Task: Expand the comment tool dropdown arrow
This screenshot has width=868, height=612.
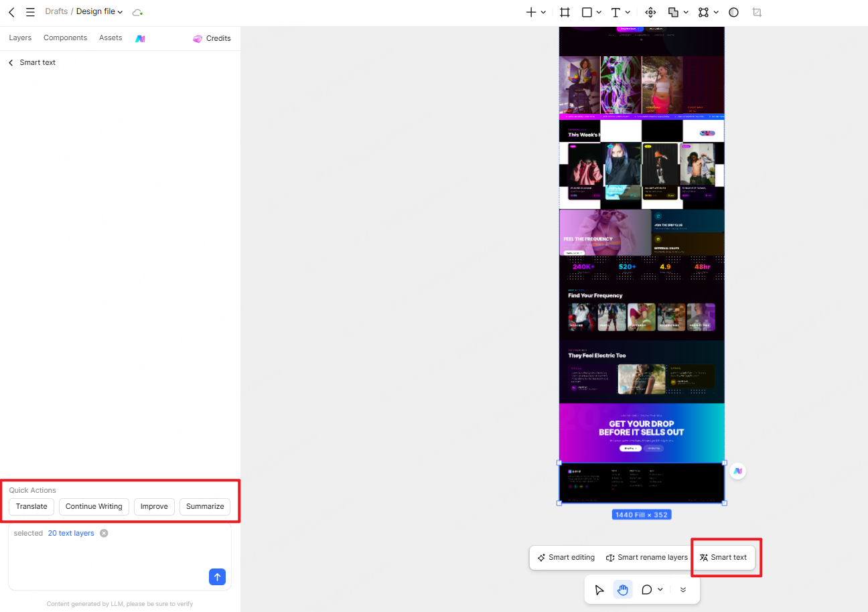Action: 660,590
